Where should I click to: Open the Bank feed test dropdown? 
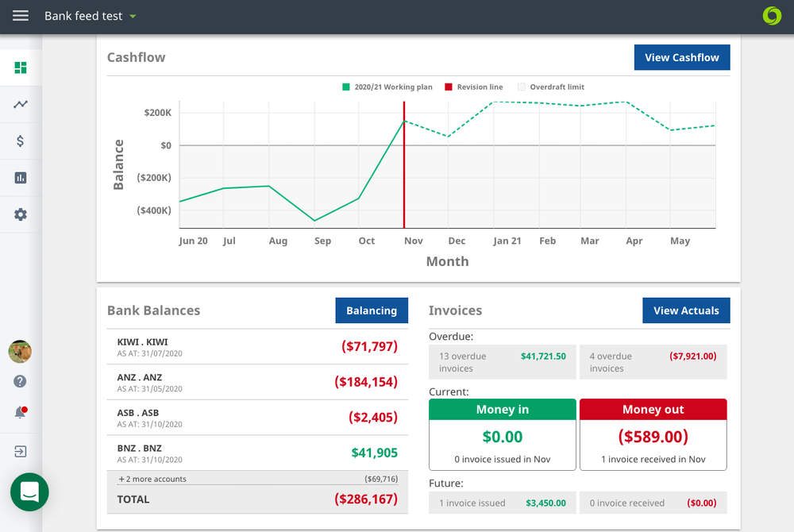pos(90,15)
